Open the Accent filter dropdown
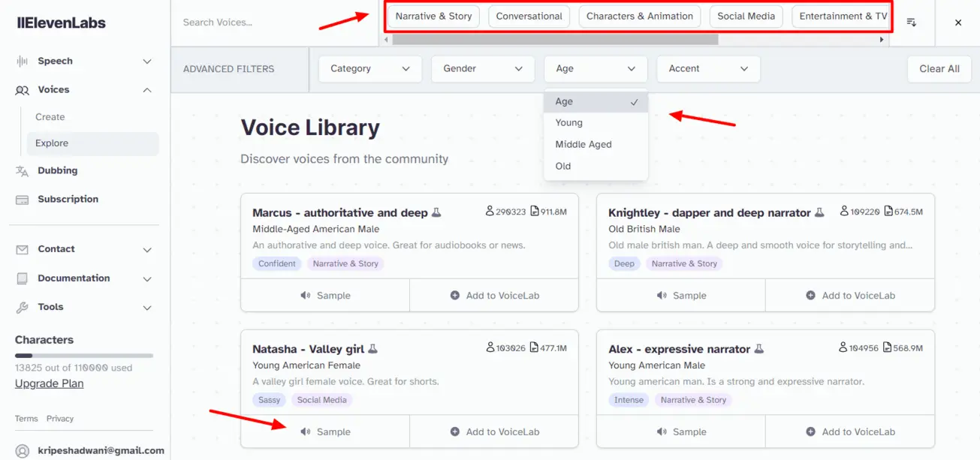Viewport: 980px width, 460px height. 707,68
